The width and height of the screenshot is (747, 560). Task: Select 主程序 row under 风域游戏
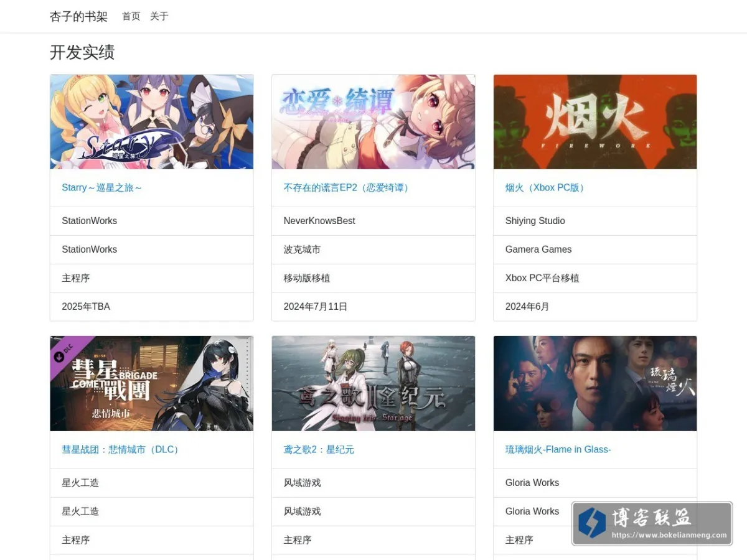(374, 540)
